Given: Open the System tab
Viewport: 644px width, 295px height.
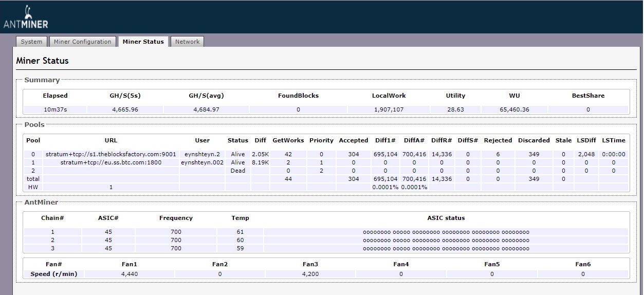Looking at the screenshot, I should click(x=32, y=42).
